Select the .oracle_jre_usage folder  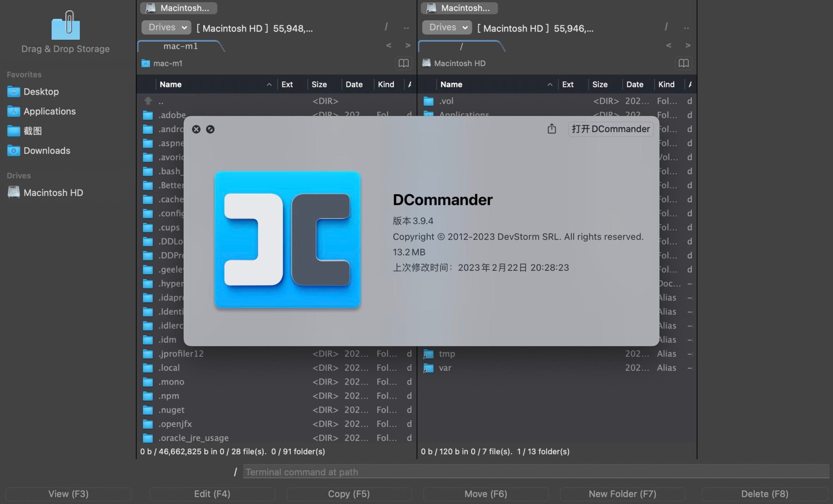pos(277,438)
